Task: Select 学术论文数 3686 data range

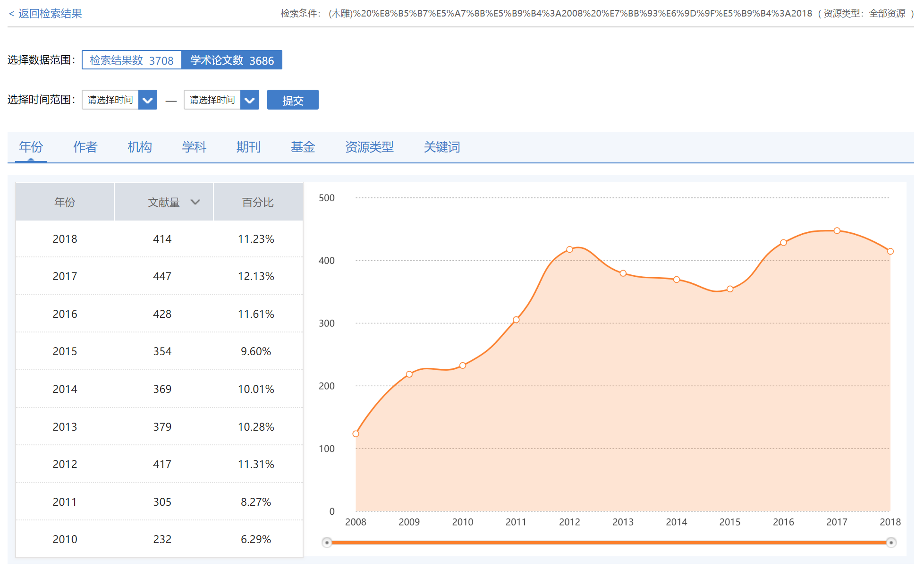Action: click(x=232, y=60)
